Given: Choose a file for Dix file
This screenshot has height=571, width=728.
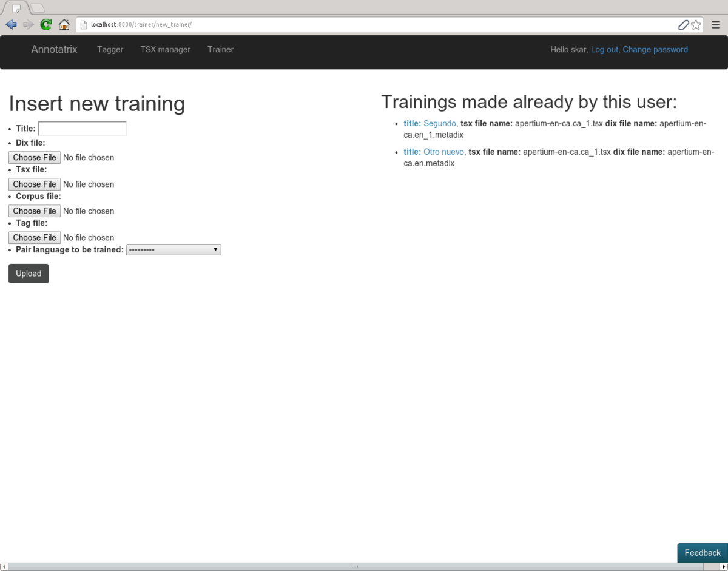Looking at the screenshot, I should point(35,158).
